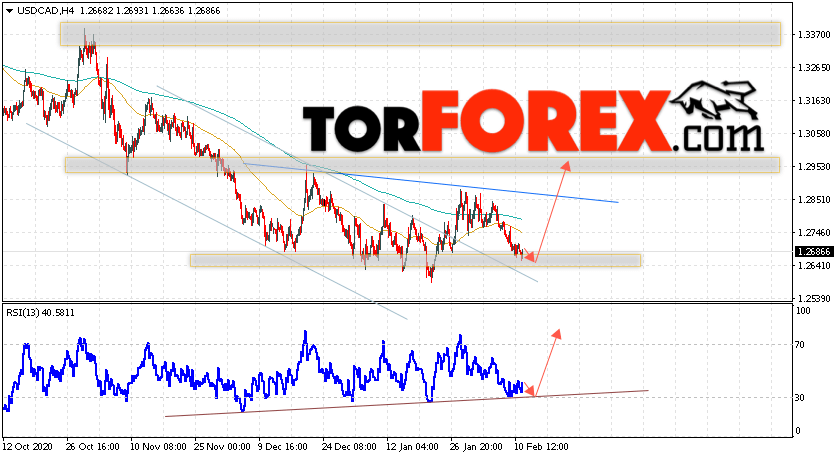The width and height of the screenshot is (838, 458).
Task: Select the OHLC values 1.26682 1.26931 text
Action: (114, 11)
